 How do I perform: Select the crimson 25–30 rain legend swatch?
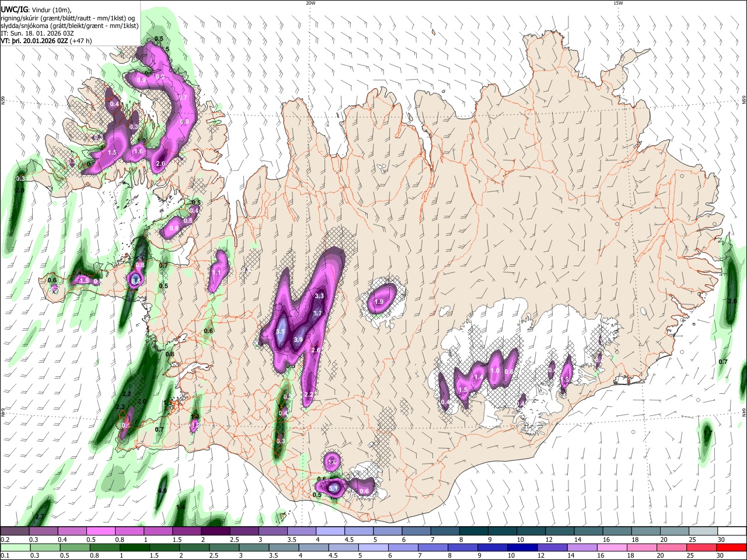click(x=702, y=547)
